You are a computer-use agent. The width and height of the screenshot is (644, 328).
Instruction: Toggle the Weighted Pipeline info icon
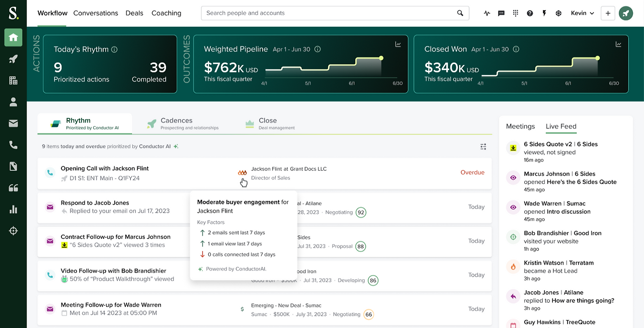tap(317, 49)
